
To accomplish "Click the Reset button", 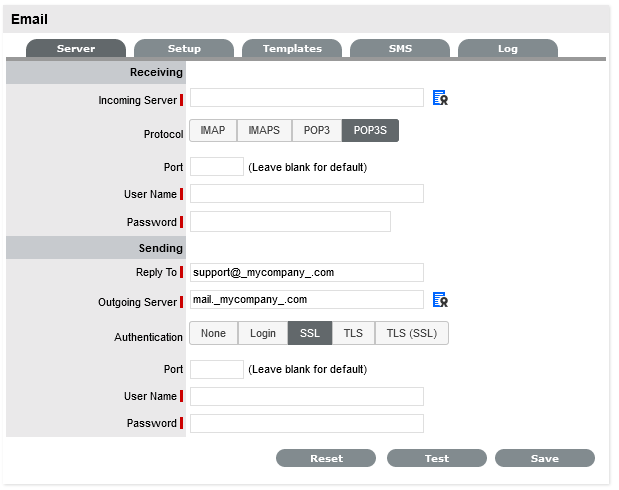I will [326, 458].
